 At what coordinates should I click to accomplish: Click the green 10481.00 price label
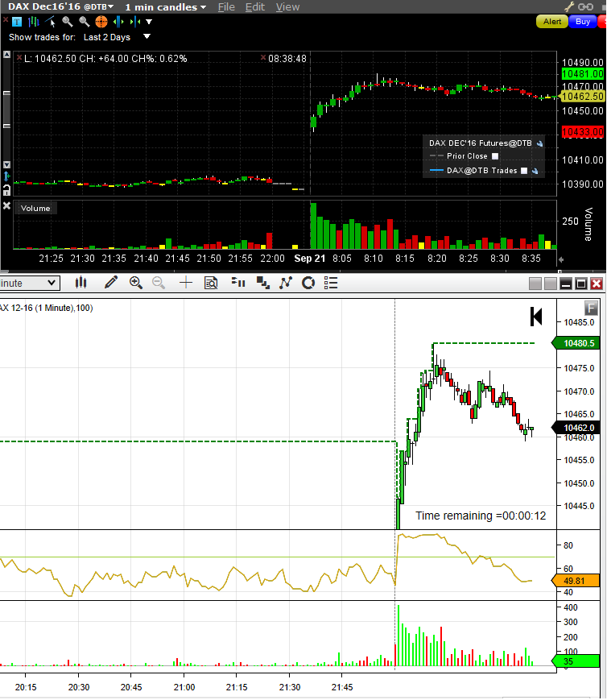[x=583, y=74]
